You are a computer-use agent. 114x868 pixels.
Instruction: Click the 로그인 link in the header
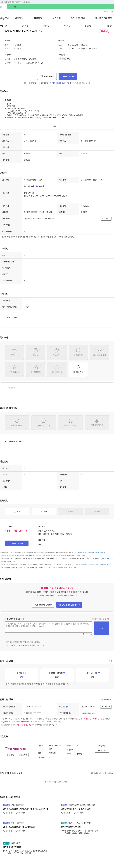[x=106, y=11]
